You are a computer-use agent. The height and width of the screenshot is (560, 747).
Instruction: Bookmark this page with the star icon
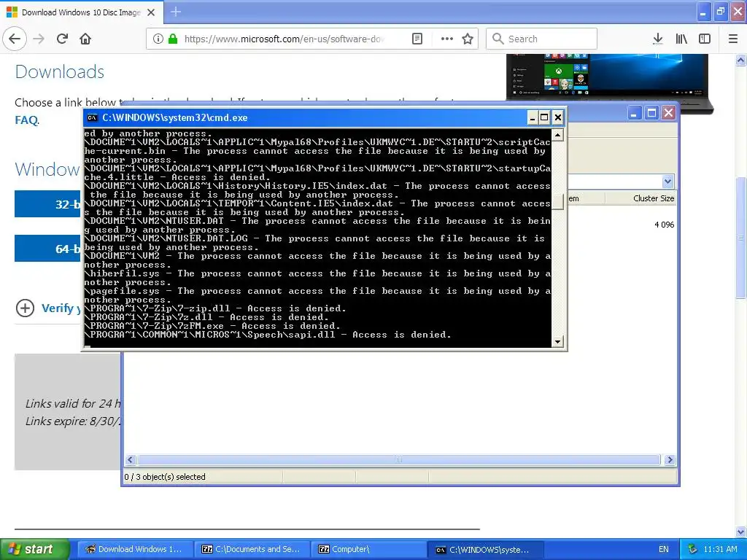[468, 39]
